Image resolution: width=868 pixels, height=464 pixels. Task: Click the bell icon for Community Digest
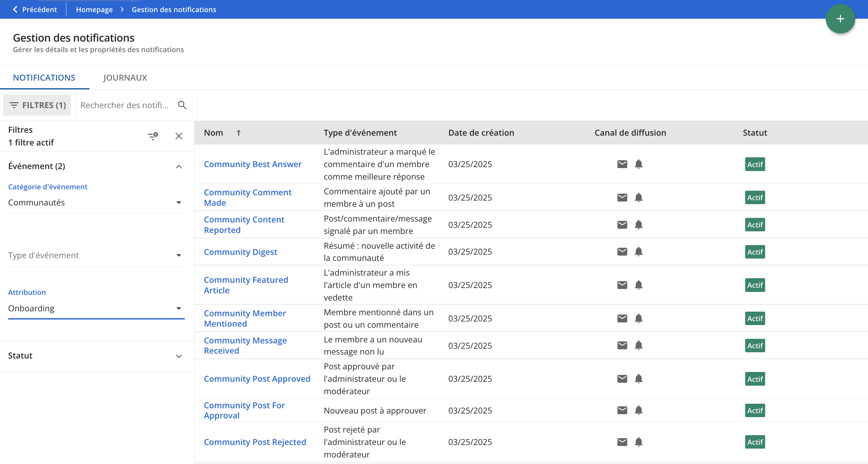tap(638, 252)
